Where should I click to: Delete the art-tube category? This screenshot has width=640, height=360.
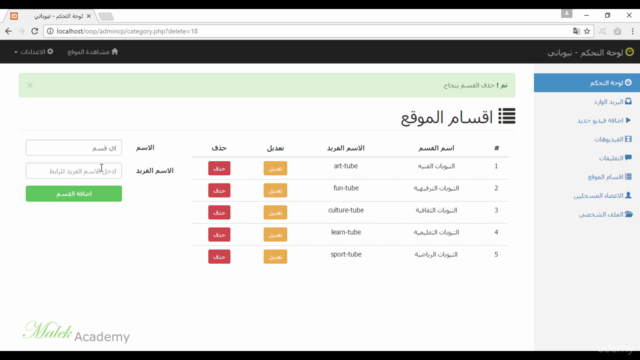[x=219, y=168]
